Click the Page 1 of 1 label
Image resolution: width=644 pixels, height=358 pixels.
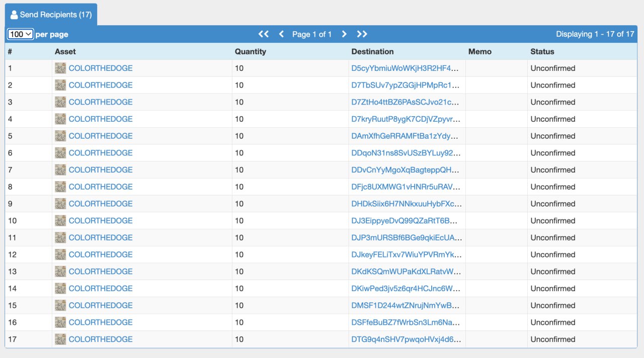[312, 34]
